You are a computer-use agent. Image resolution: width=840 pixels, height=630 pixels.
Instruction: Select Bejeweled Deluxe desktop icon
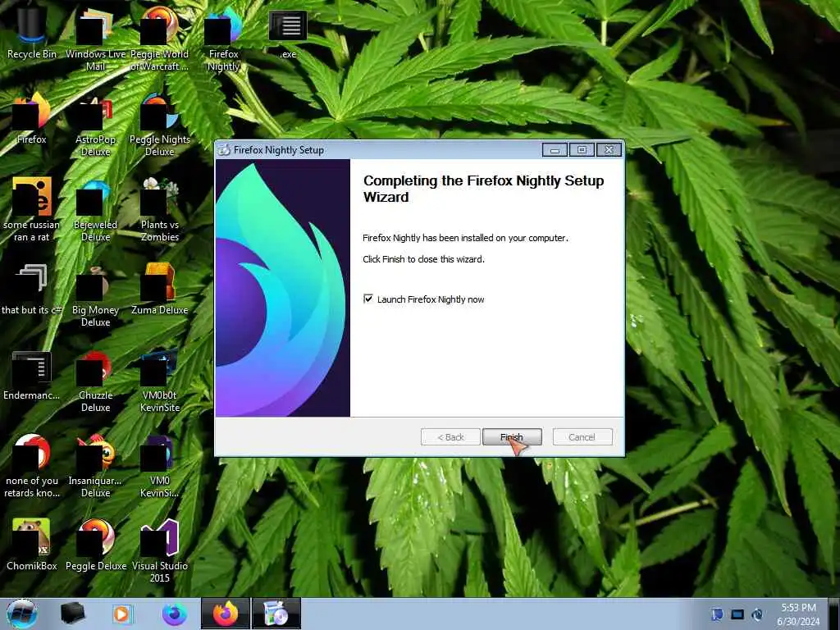pyautogui.click(x=95, y=209)
